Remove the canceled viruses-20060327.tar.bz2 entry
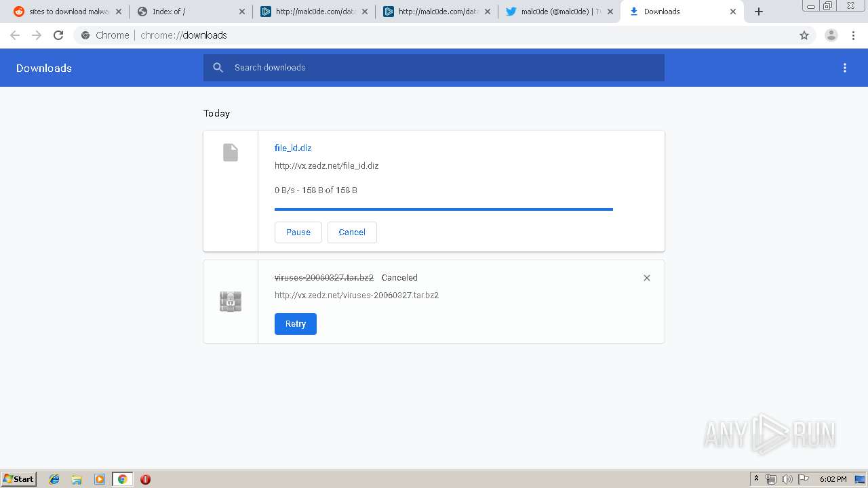This screenshot has width=868, height=488. pos(647,278)
